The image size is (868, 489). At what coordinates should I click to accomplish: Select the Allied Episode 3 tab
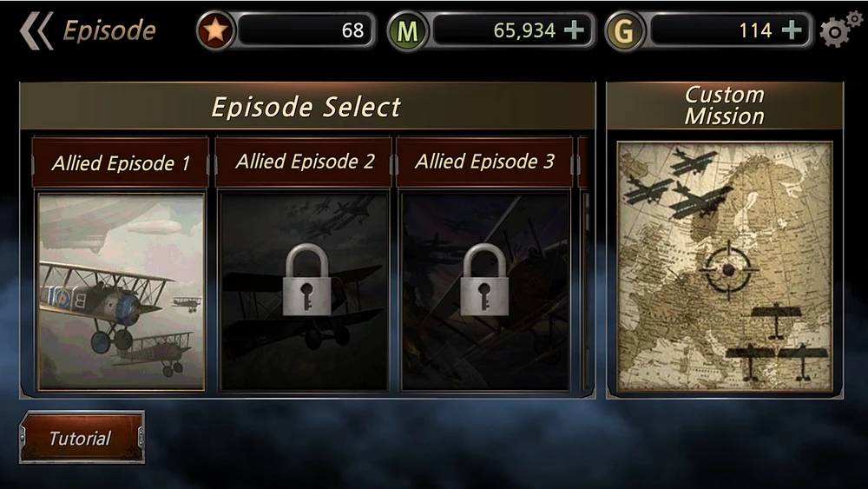pyautogui.click(x=483, y=162)
